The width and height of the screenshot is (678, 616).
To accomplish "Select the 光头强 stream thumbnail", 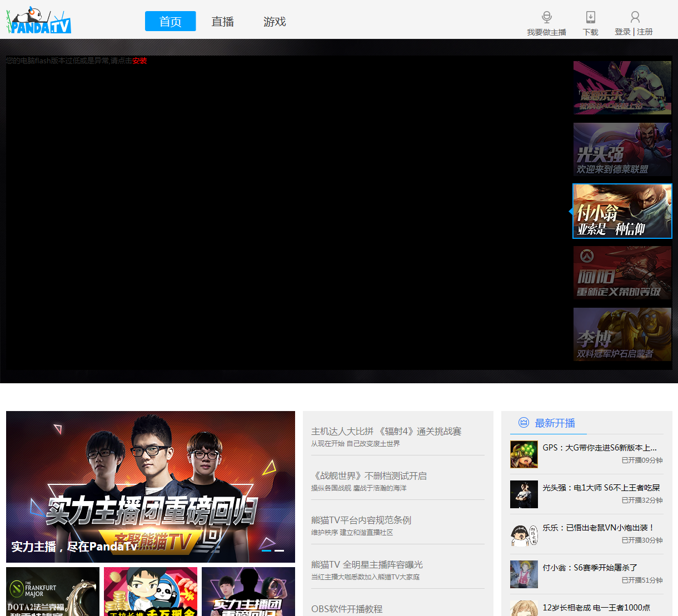I will [x=622, y=149].
